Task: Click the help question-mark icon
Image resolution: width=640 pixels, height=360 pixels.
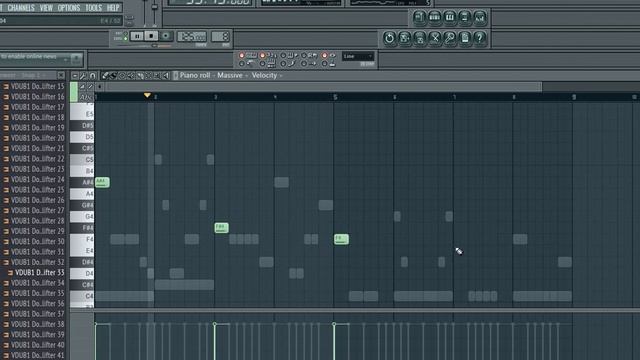Action: (480, 38)
